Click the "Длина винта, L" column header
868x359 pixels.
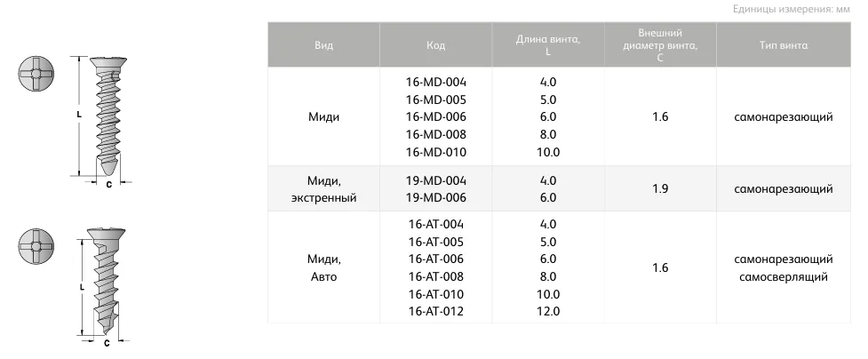(548, 44)
